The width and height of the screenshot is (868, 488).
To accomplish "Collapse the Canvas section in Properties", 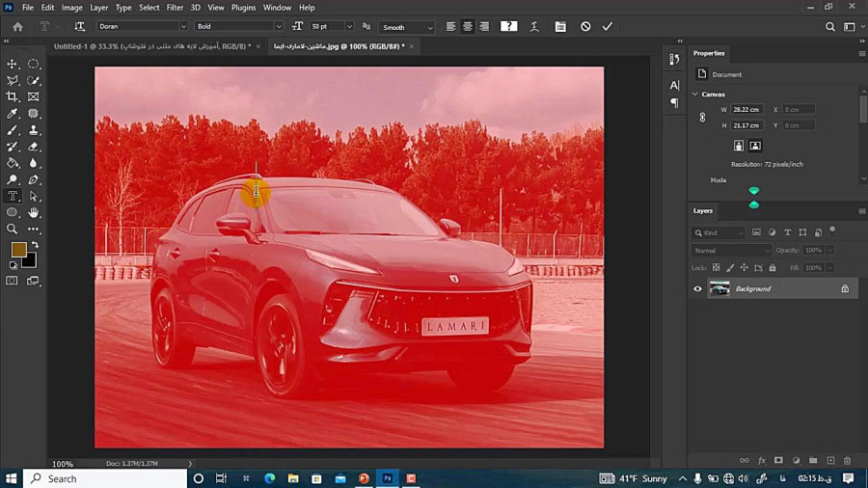I will coord(695,95).
